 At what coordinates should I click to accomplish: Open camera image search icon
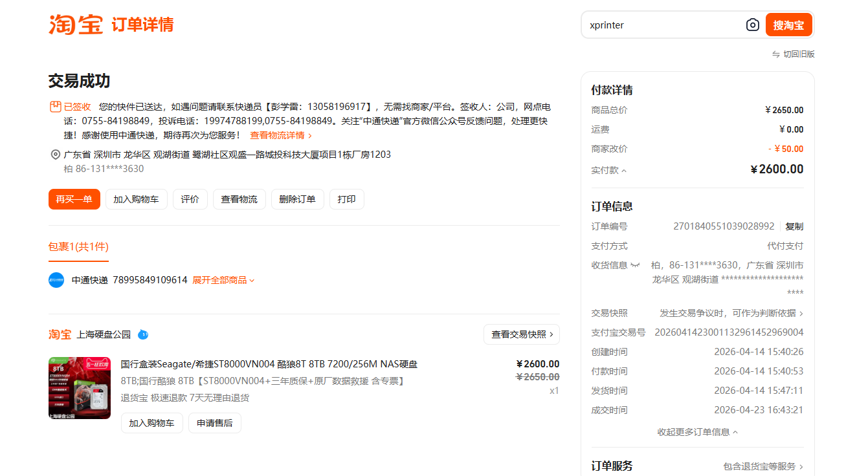pyautogui.click(x=752, y=25)
